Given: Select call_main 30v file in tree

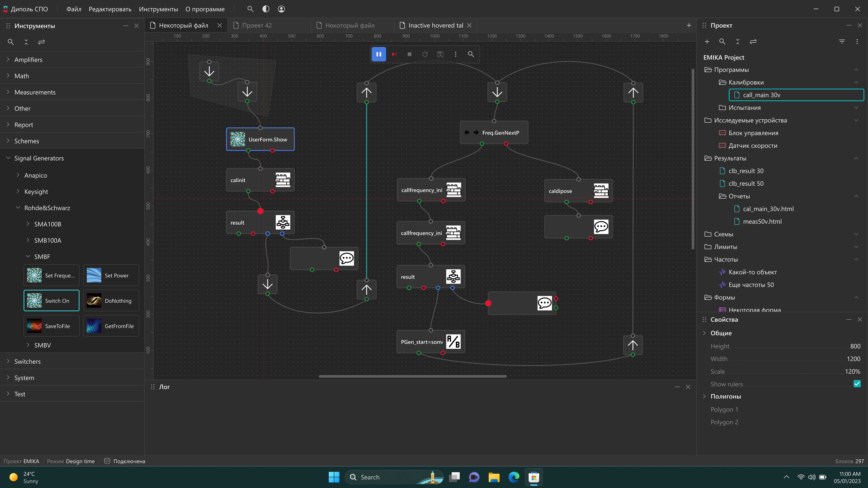Looking at the screenshot, I should [796, 95].
